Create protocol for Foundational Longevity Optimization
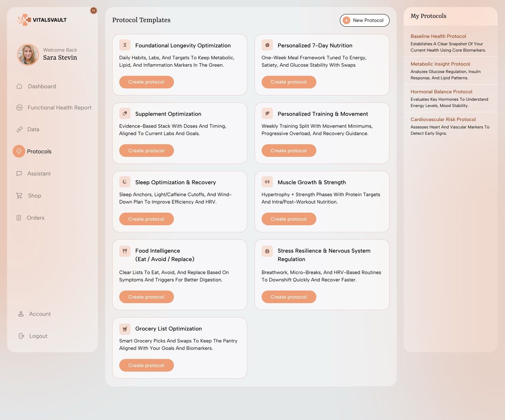The height and width of the screenshot is (420, 505). click(x=146, y=82)
